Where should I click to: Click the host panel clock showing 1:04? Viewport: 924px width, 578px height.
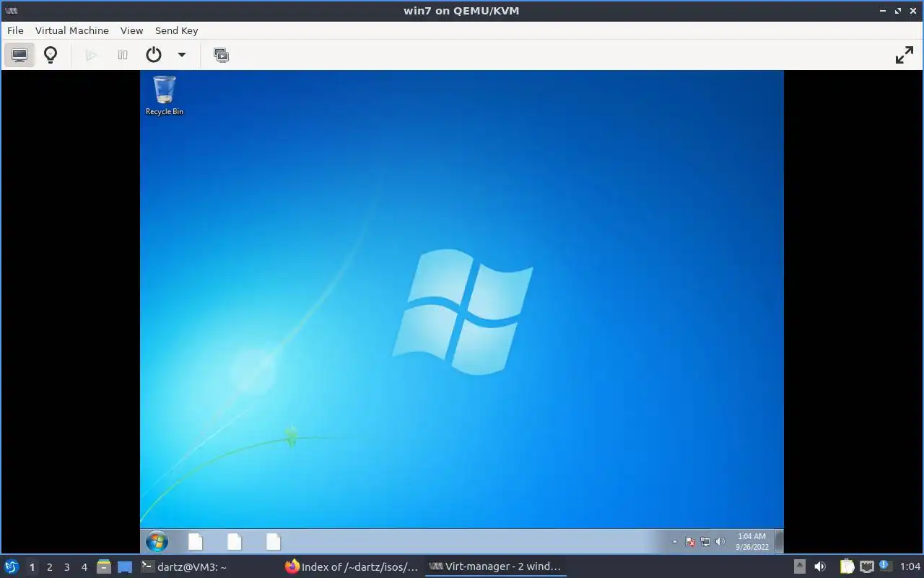(910, 567)
